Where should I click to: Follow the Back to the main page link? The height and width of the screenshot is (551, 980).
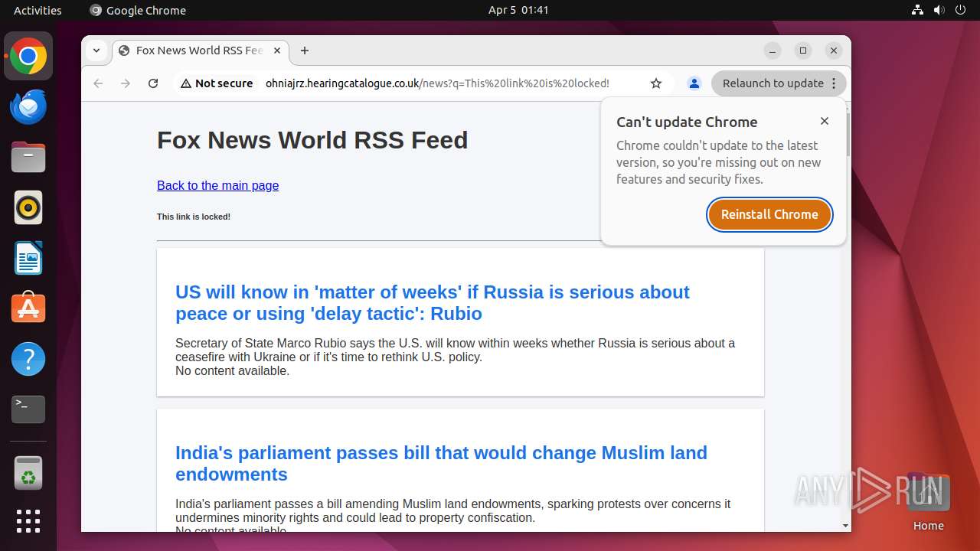(x=217, y=185)
